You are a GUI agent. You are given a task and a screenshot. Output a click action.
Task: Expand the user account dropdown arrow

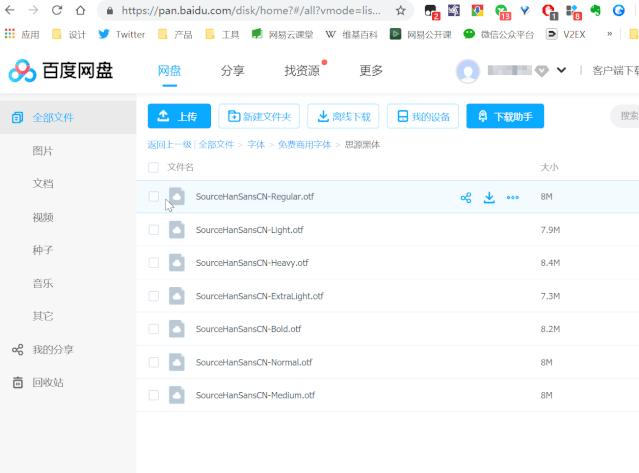point(561,70)
